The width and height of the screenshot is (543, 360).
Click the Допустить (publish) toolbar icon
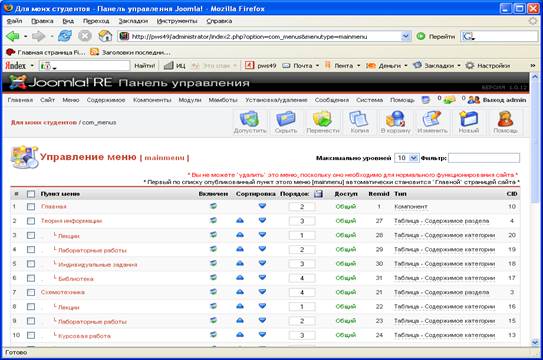pos(250,122)
